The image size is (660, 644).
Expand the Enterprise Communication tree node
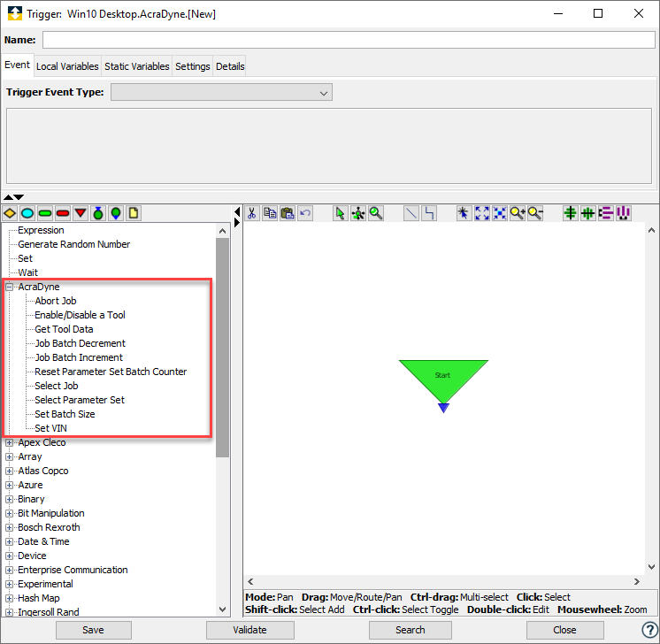click(9, 571)
